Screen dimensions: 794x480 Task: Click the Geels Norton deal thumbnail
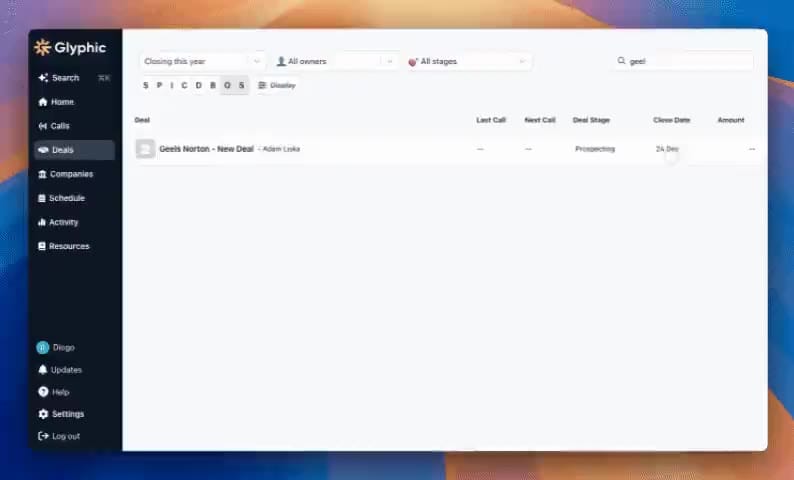[x=145, y=149]
